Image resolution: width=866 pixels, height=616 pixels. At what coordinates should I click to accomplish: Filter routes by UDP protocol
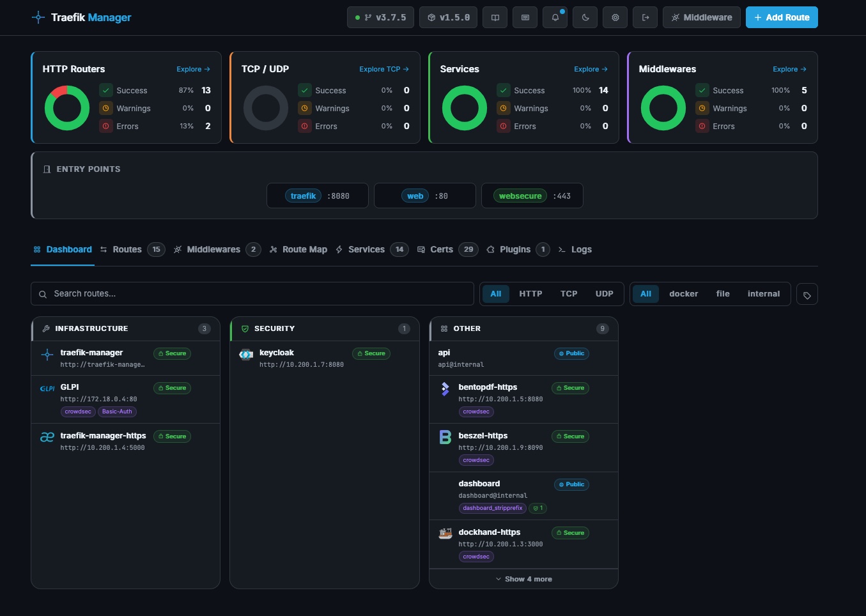[x=605, y=294]
